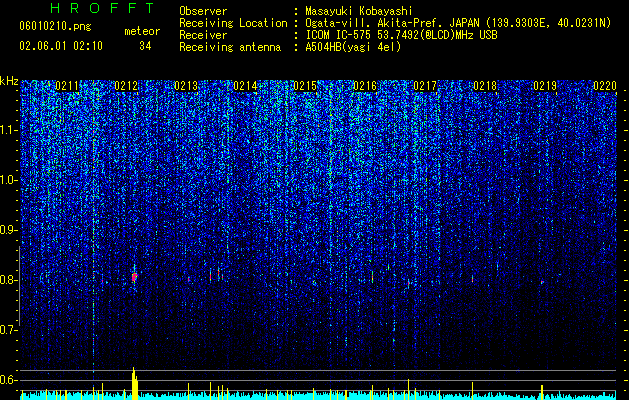
Task: Click the 0215 time marker
Action: [305, 86]
